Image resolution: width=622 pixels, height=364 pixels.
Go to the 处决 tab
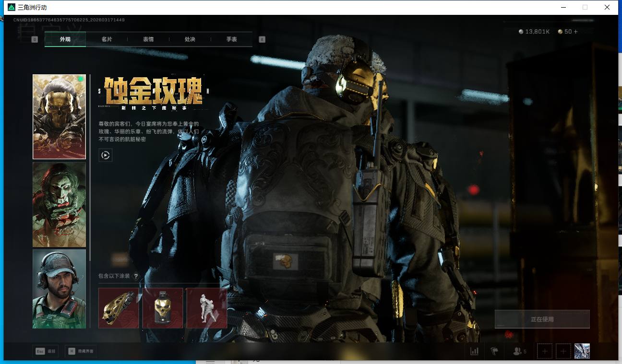point(190,39)
